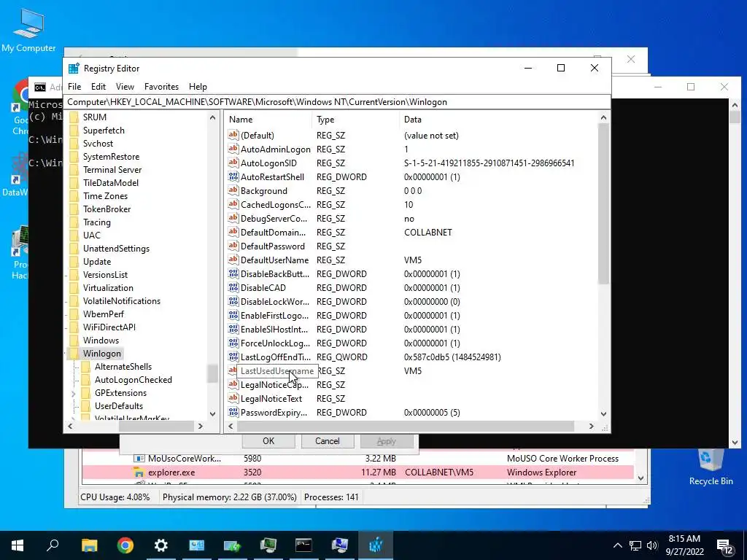Click the Virtualization folder icon

(x=74, y=287)
